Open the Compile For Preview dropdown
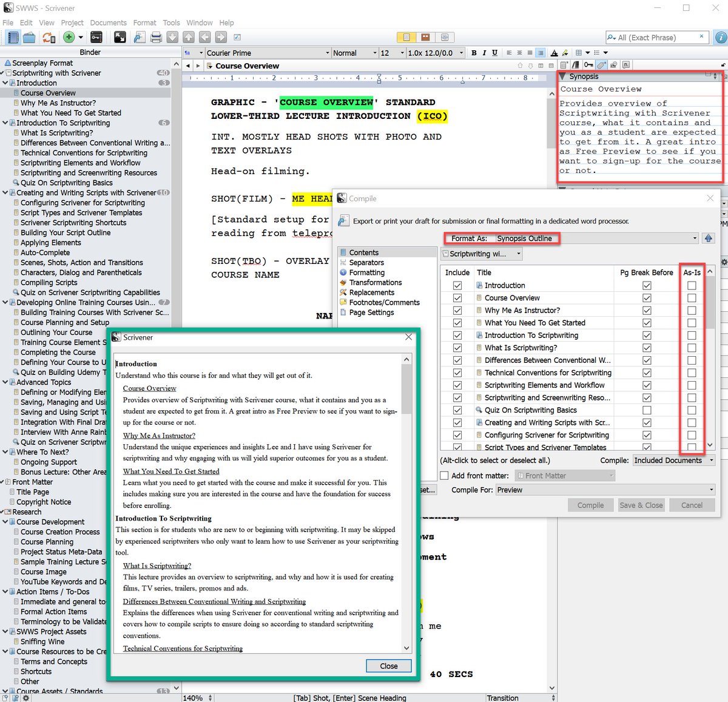The height and width of the screenshot is (702, 728). (605, 490)
